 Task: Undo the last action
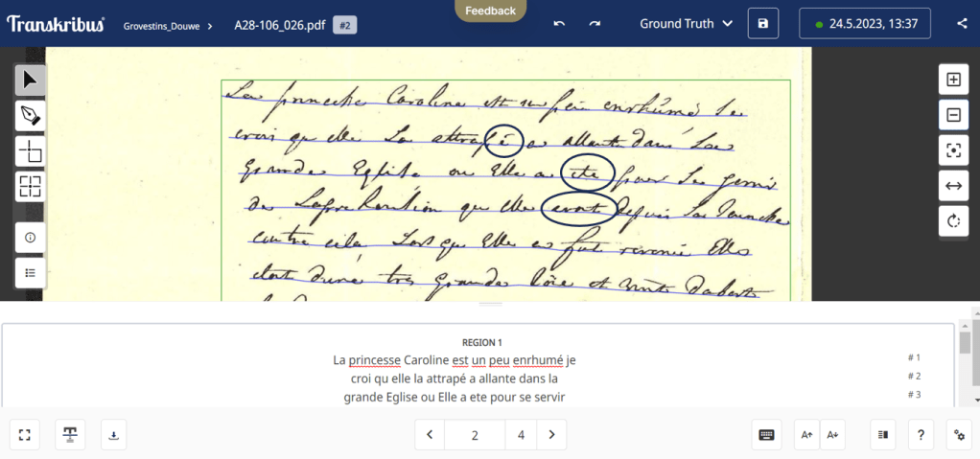[x=560, y=24]
